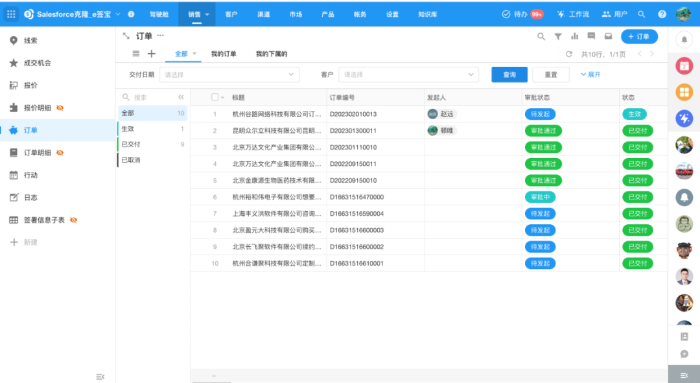Viewport: 700px width, 383px height.
Task: Click the info icon beside app name
Action: pos(131,14)
